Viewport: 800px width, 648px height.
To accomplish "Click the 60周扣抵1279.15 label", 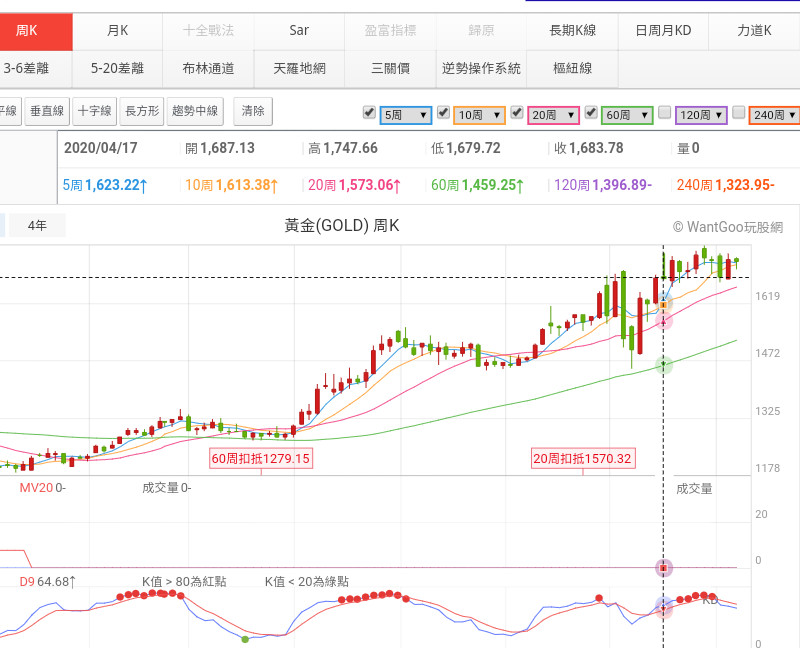I will [261, 459].
